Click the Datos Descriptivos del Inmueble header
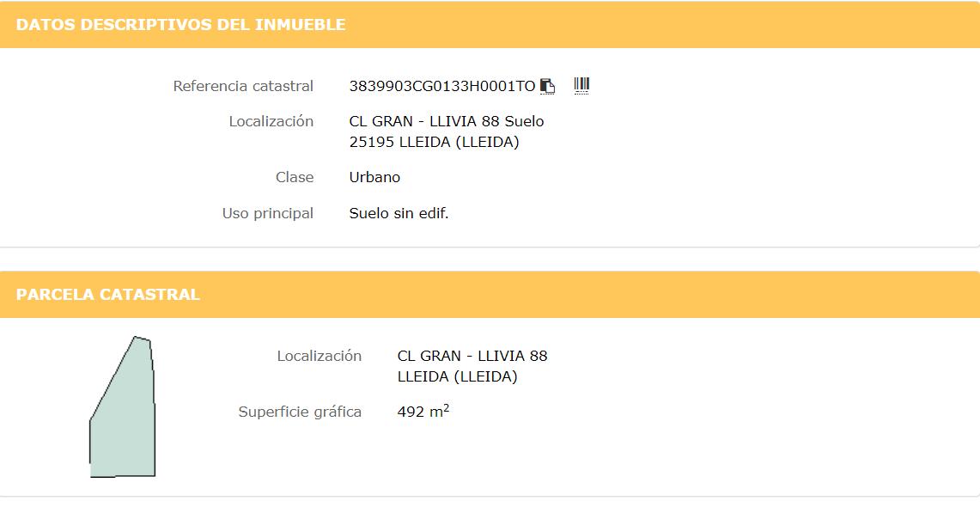 [x=180, y=24]
